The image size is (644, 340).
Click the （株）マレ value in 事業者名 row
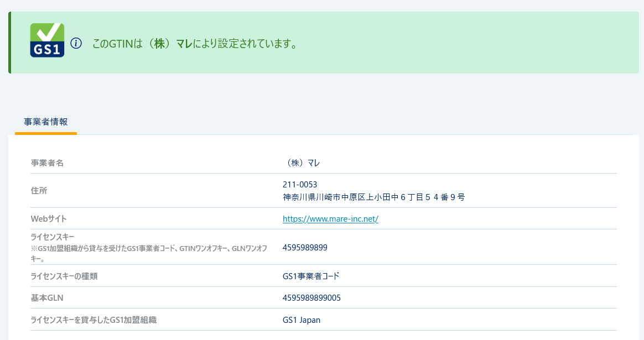click(302, 163)
